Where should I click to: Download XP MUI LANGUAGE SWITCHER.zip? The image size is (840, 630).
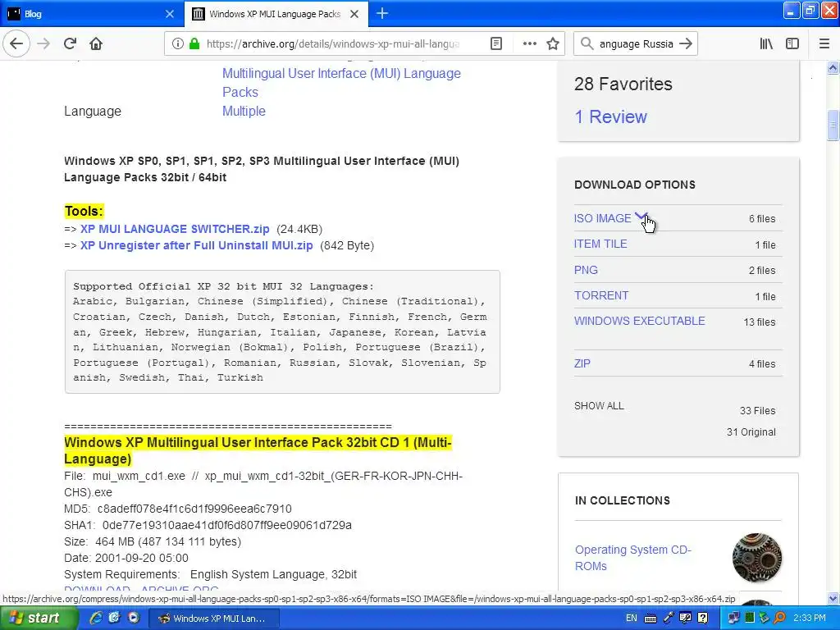(x=175, y=229)
